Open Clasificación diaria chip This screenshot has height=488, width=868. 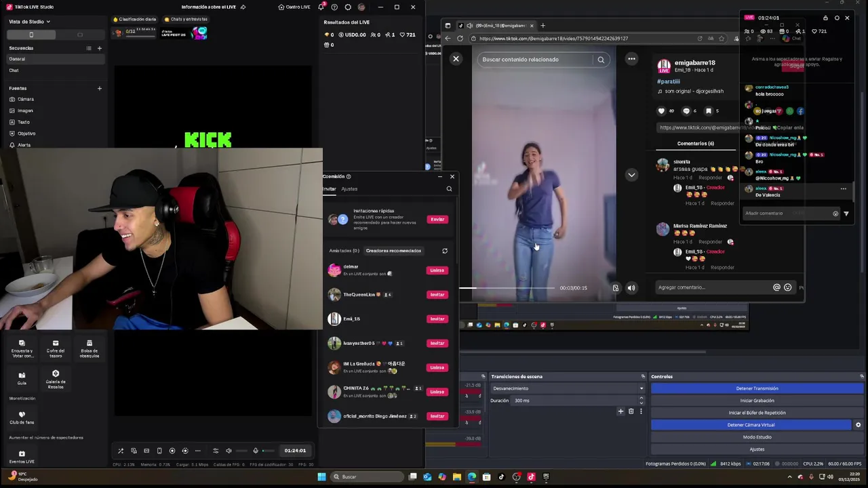(135, 20)
